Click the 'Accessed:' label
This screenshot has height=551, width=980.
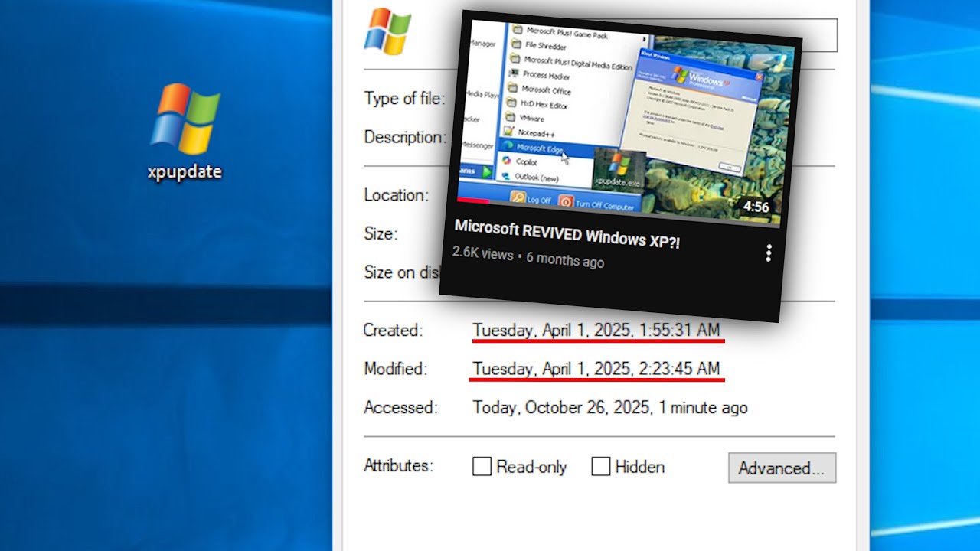[400, 408]
